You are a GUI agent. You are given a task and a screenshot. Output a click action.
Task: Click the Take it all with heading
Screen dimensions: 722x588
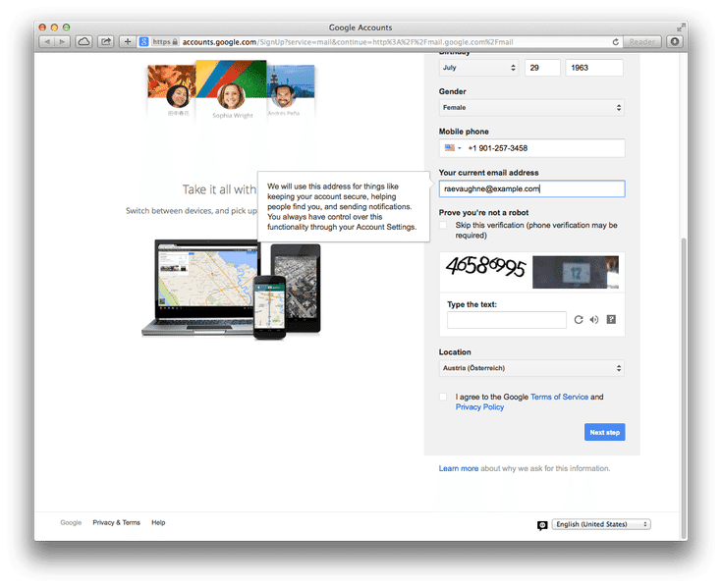pyautogui.click(x=219, y=189)
